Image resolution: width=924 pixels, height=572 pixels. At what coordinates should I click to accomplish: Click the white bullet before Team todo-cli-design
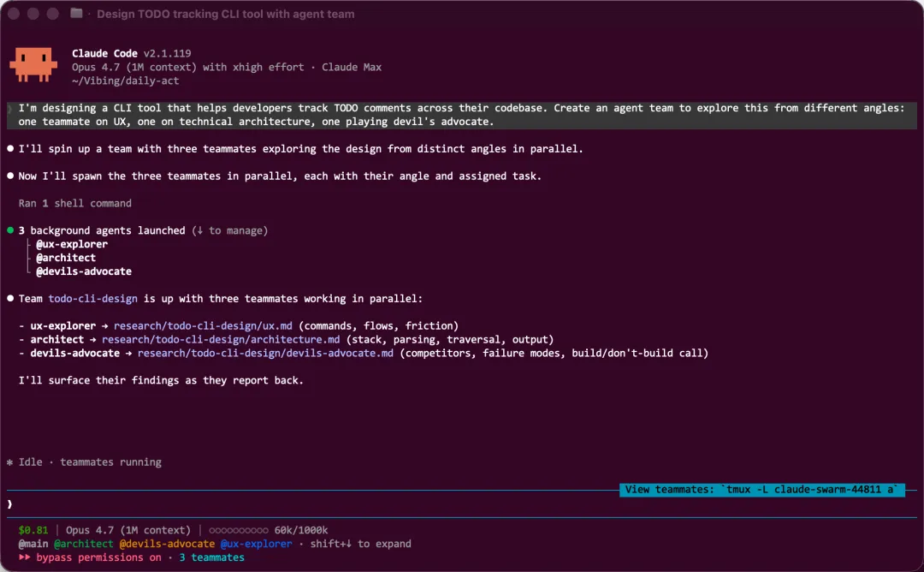pos(10,299)
